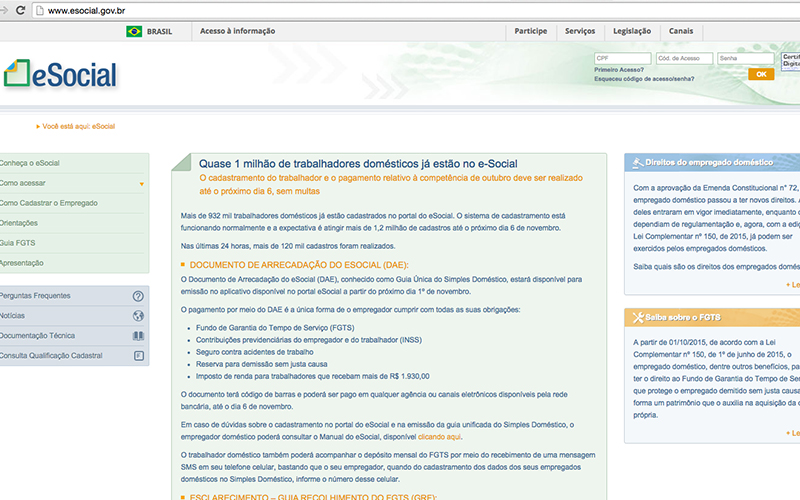Click the Direitos do empregado doméstico heading
The image size is (800, 500).
pyautogui.click(x=709, y=163)
